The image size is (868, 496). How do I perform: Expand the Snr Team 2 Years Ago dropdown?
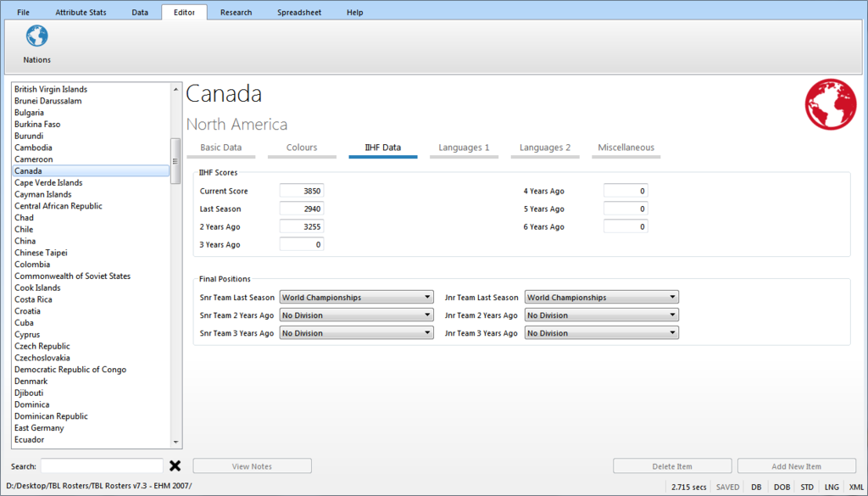click(357, 315)
